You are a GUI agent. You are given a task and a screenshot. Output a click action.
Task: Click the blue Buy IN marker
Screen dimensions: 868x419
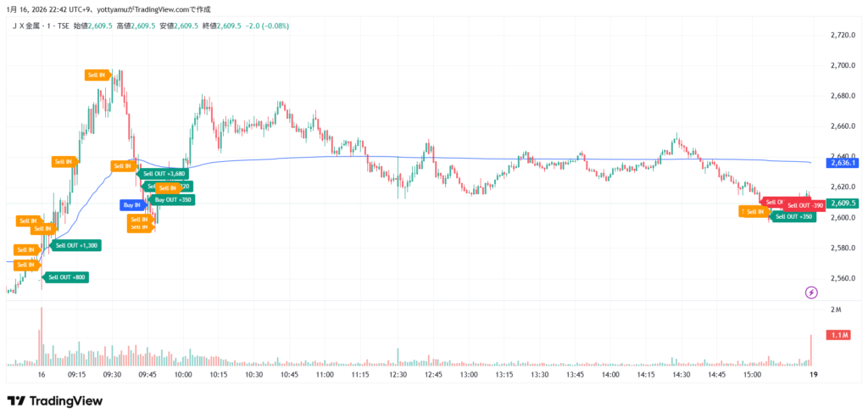coord(132,204)
